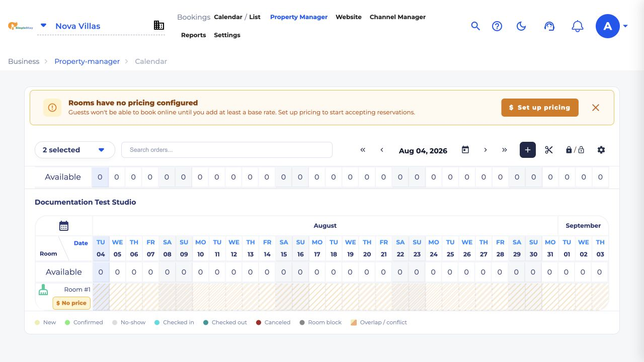Image resolution: width=644 pixels, height=362 pixels.
Task: Click the calendar icon in grid header corner
Action: tap(64, 226)
